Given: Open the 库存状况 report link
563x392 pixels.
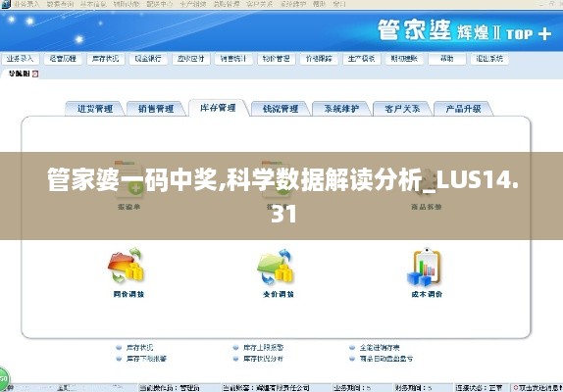Looking at the screenshot, I should [140, 348].
